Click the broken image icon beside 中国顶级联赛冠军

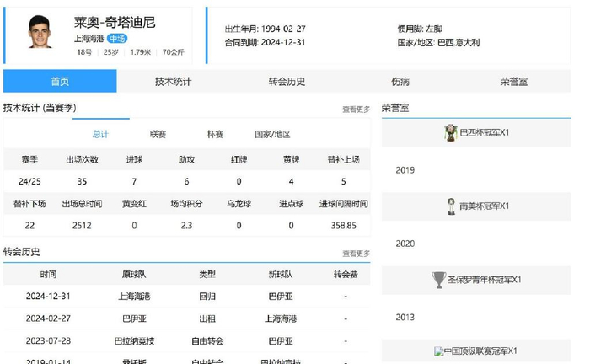coord(438,351)
